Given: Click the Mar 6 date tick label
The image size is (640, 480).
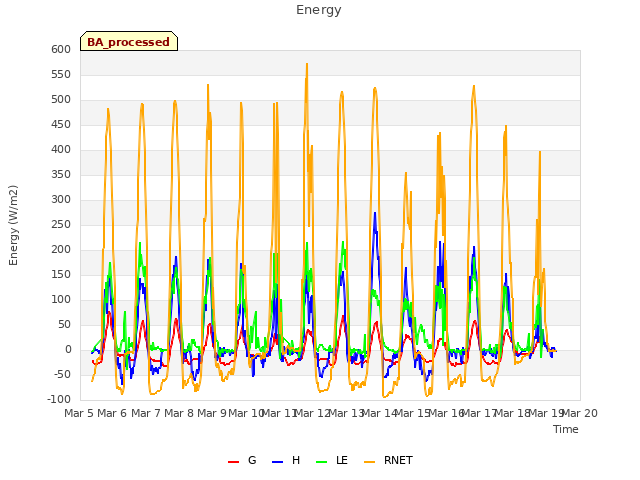Looking at the screenshot, I should pos(112,413).
